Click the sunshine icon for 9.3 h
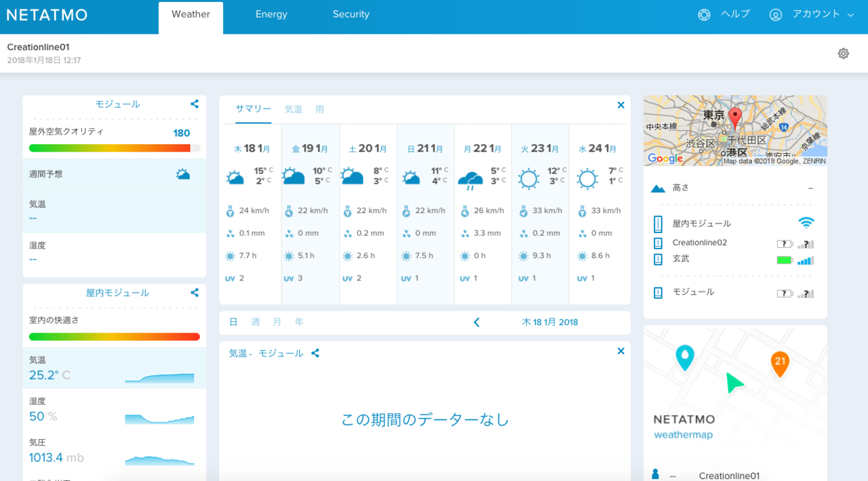This screenshot has width=868, height=481. 524,256
